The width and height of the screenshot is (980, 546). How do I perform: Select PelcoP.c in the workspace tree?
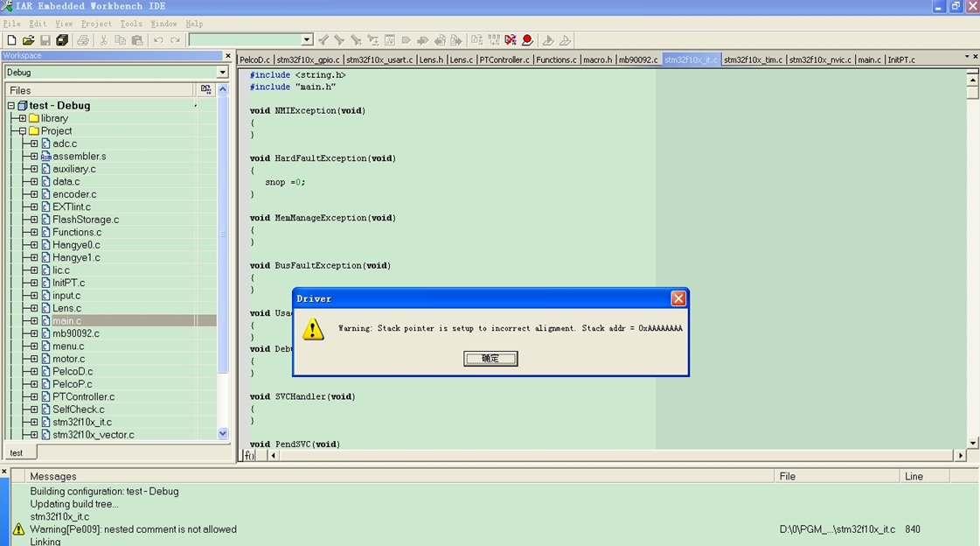click(72, 384)
